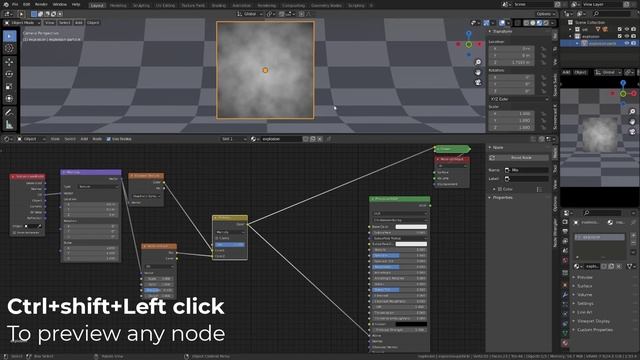
Task: Click the zoom magnifier icon in main viewport
Action: tap(478, 62)
